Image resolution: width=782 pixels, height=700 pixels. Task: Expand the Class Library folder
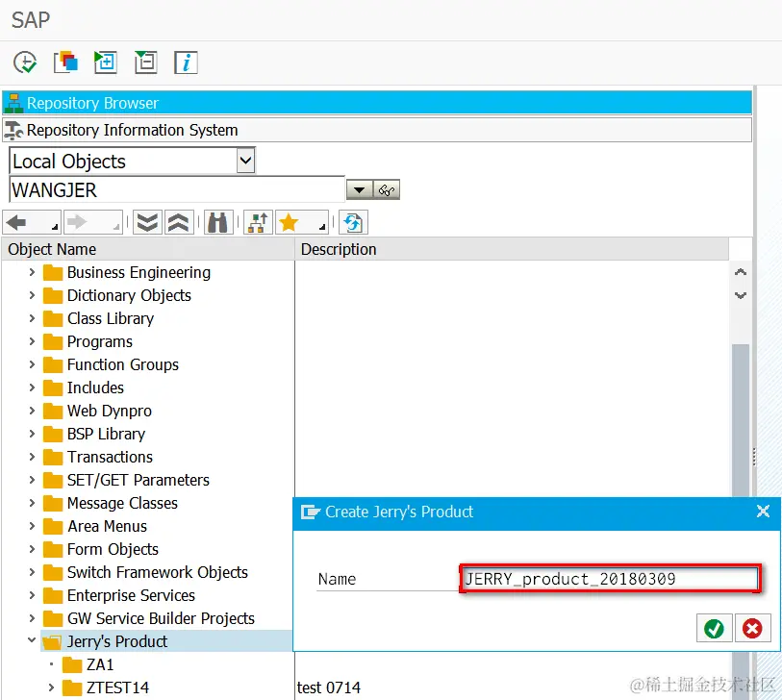(x=32, y=318)
